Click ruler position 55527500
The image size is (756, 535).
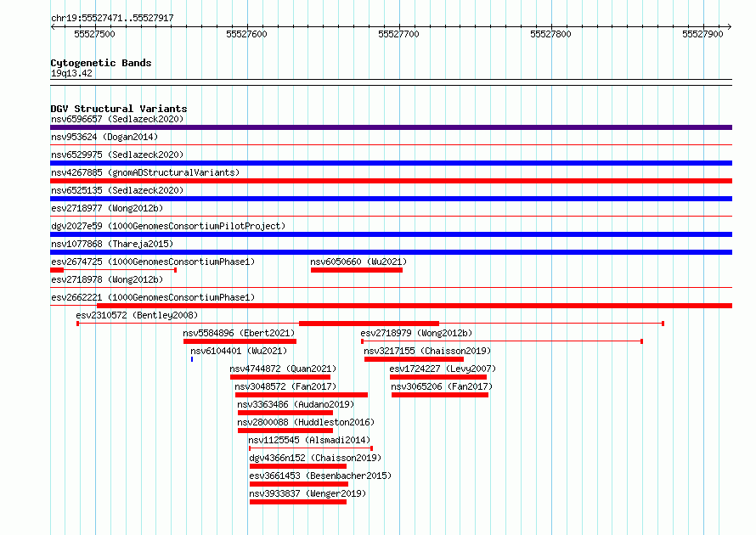pyautogui.click(x=94, y=34)
